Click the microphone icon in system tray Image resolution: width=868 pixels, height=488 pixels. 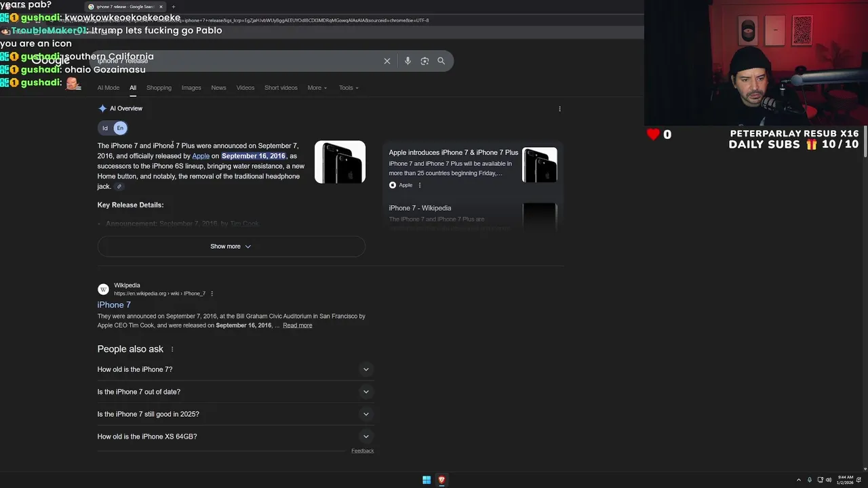click(809, 480)
